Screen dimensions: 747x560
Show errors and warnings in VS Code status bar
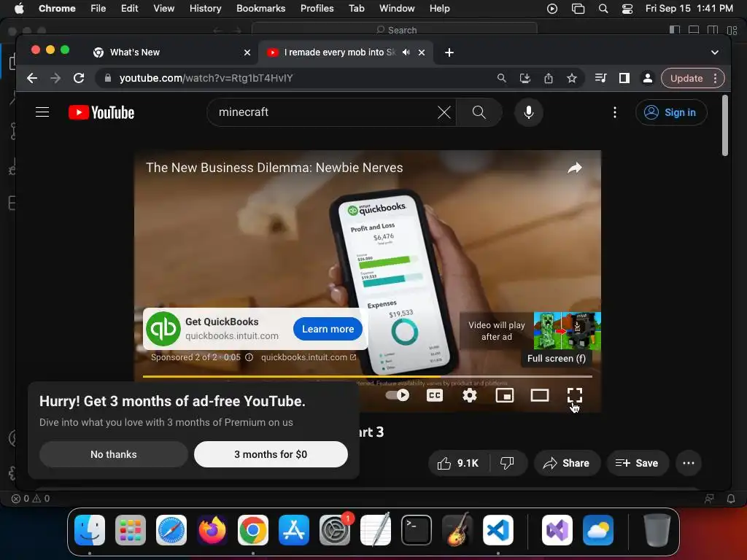[x=31, y=499]
